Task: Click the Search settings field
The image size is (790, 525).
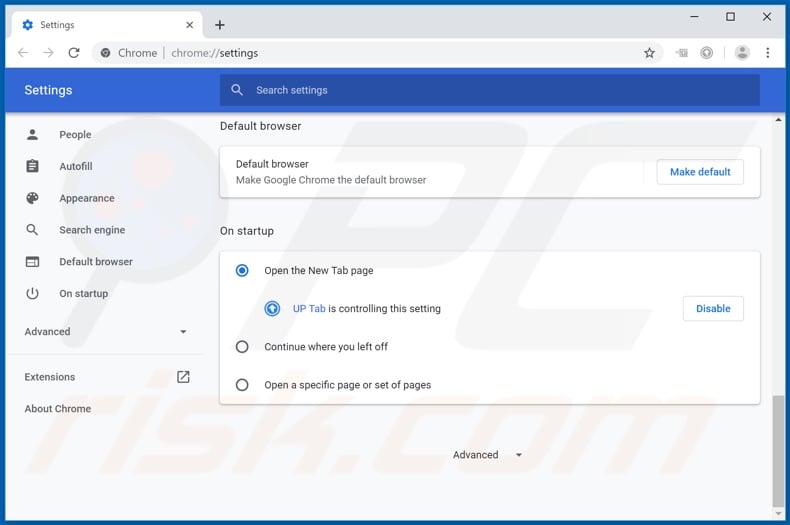Action: 489,90
